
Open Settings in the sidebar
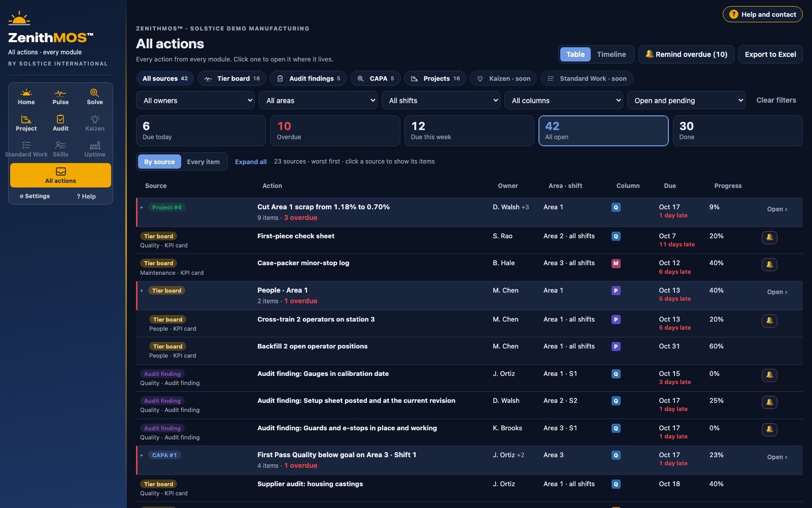coord(35,196)
